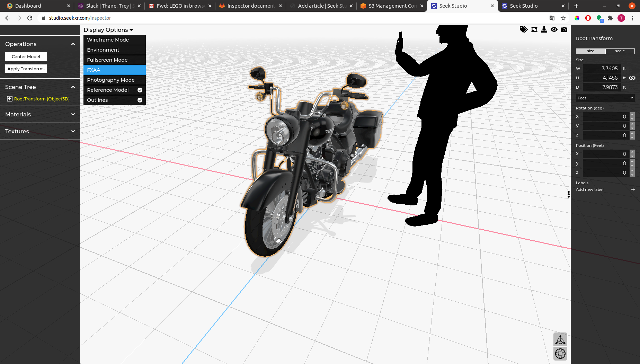Open the user profile avatar
This screenshot has width=640, height=364.
(621, 18)
